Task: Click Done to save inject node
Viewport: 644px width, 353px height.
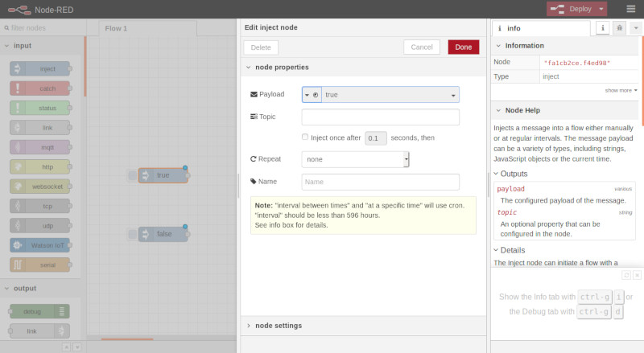Action: [464, 47]
